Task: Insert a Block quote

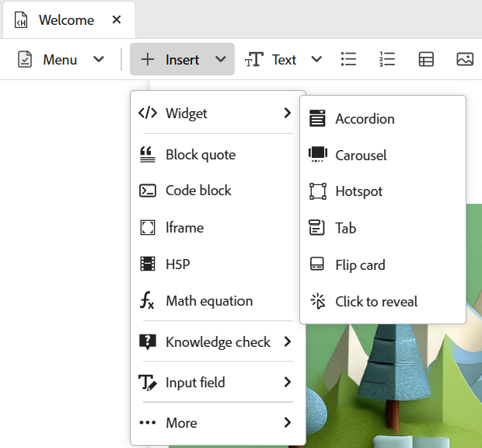Action: point(200,155)
